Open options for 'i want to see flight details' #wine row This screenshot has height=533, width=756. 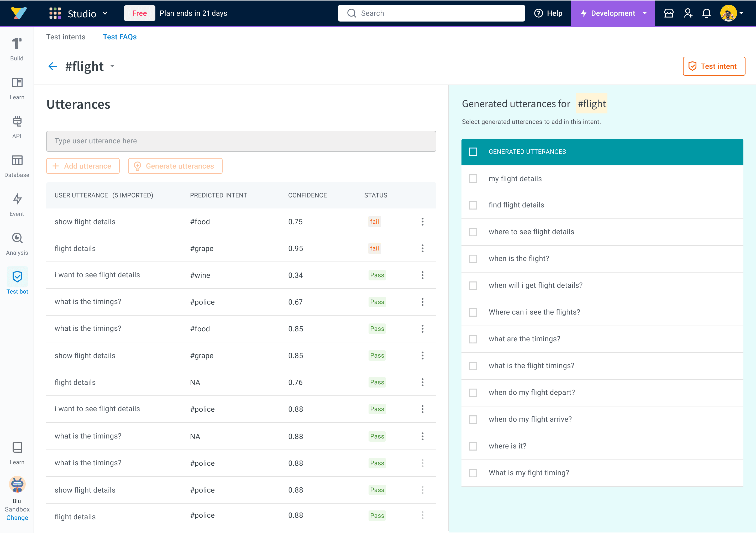(x=422, y=275)
